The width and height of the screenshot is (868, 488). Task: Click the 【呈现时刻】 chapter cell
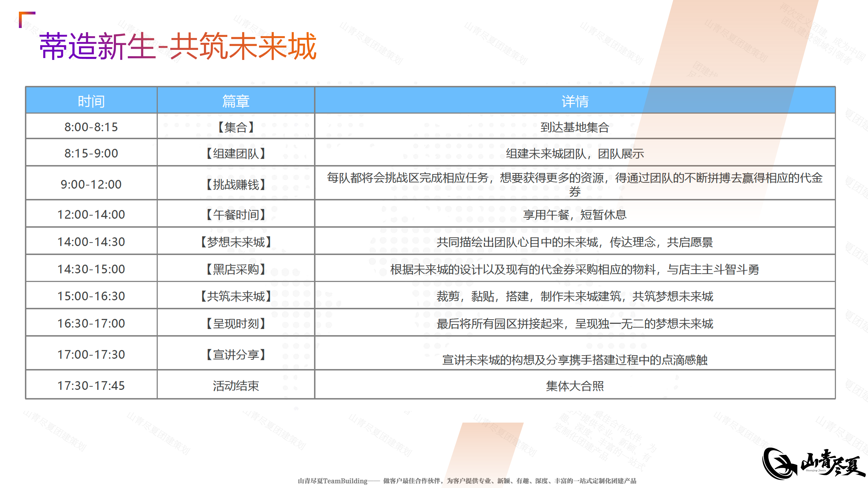(236, 323)
